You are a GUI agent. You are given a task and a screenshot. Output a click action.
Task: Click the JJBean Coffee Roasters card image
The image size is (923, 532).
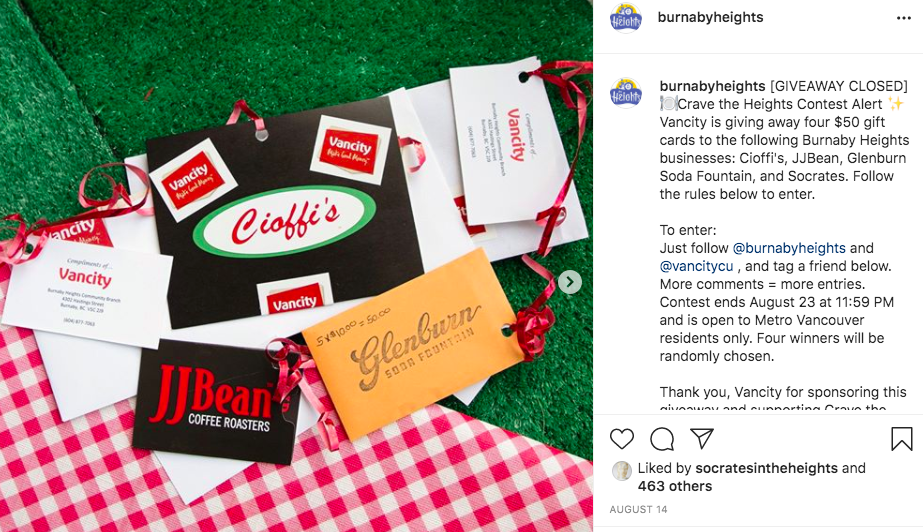click(x=217, y=401)
